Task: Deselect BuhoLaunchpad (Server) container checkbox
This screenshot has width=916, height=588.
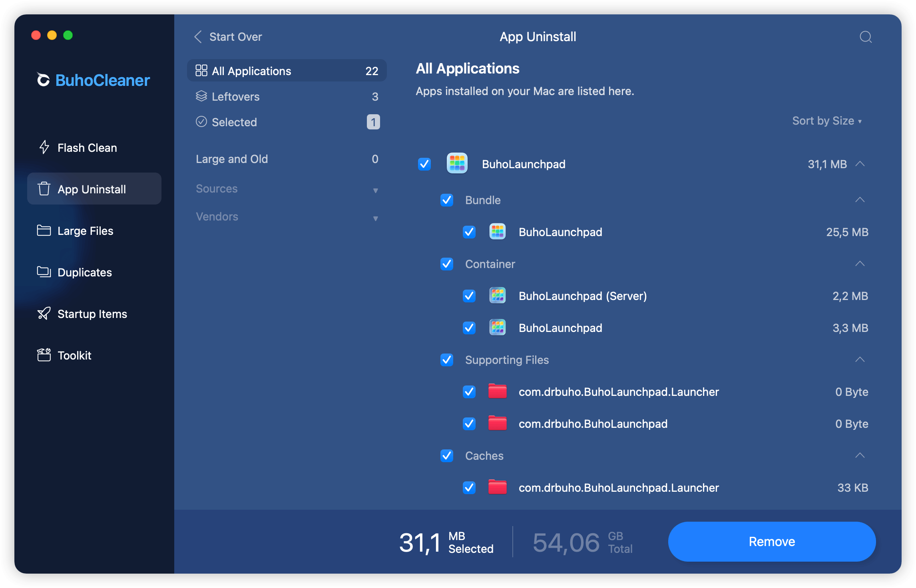Action: tap(469, 296)
